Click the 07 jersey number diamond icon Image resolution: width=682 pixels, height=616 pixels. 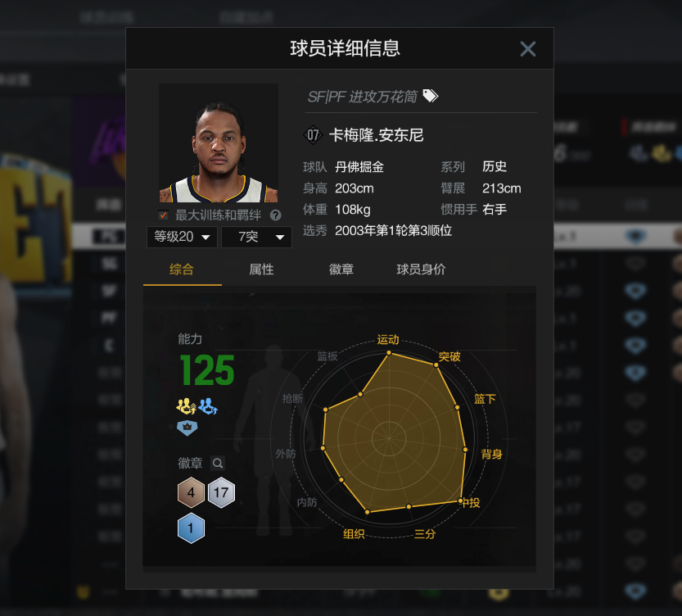coord(313,135)
